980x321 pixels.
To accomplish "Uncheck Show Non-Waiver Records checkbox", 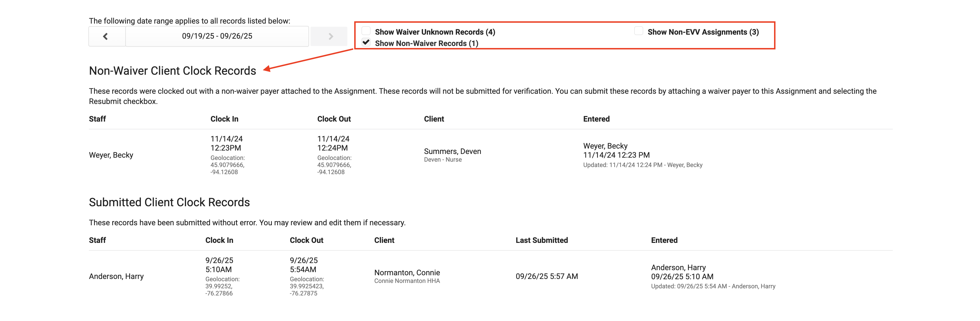I will pos(366,42).
